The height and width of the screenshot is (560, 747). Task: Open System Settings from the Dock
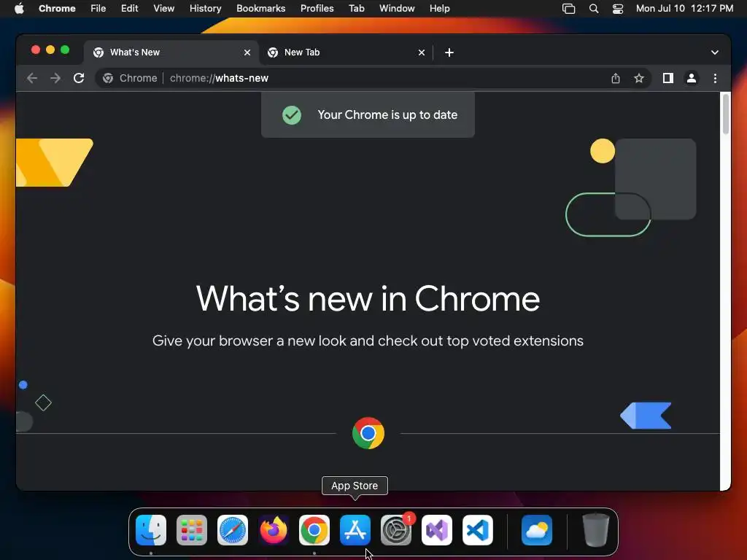[396, 530]
